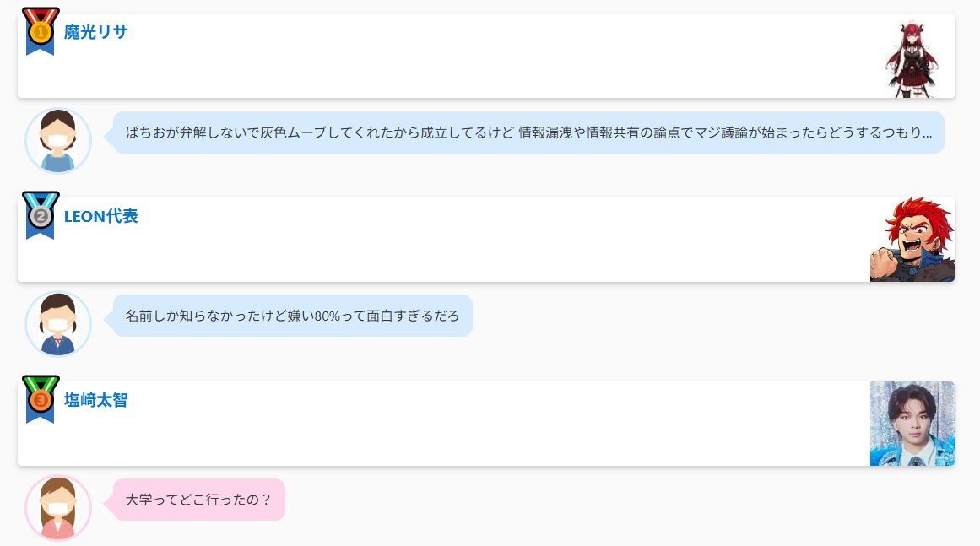Expand the truncated comment via its trailing ellipsis

pos(926,133)
